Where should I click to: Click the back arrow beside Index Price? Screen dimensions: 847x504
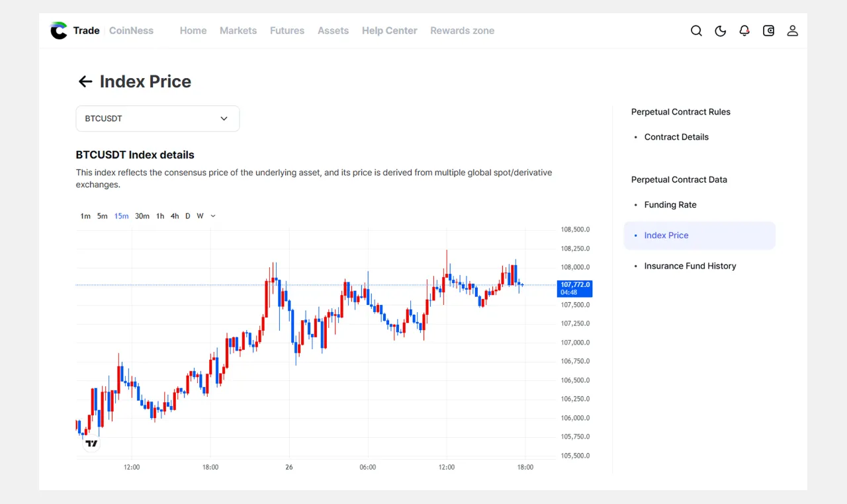(85, 81)
